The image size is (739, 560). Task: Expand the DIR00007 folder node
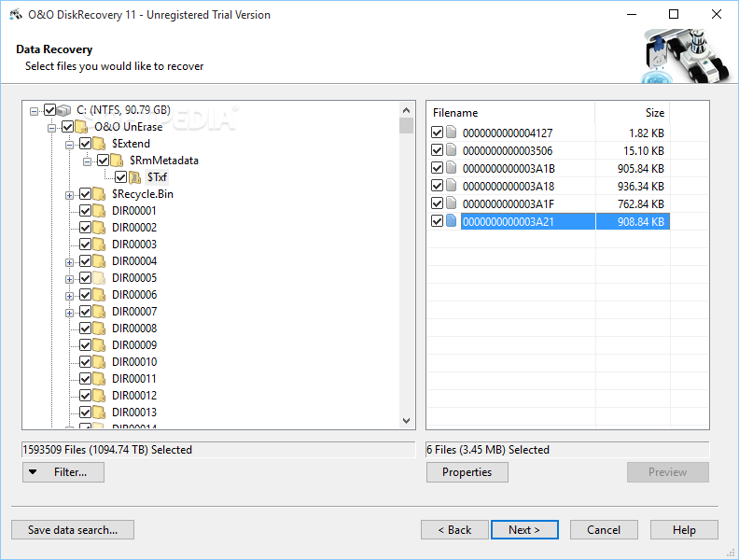click(x=69, y=313)
